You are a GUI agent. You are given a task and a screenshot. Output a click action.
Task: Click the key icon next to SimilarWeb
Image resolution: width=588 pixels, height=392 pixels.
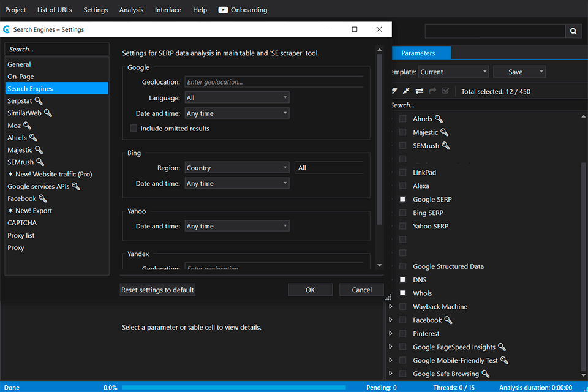[48, 113]
